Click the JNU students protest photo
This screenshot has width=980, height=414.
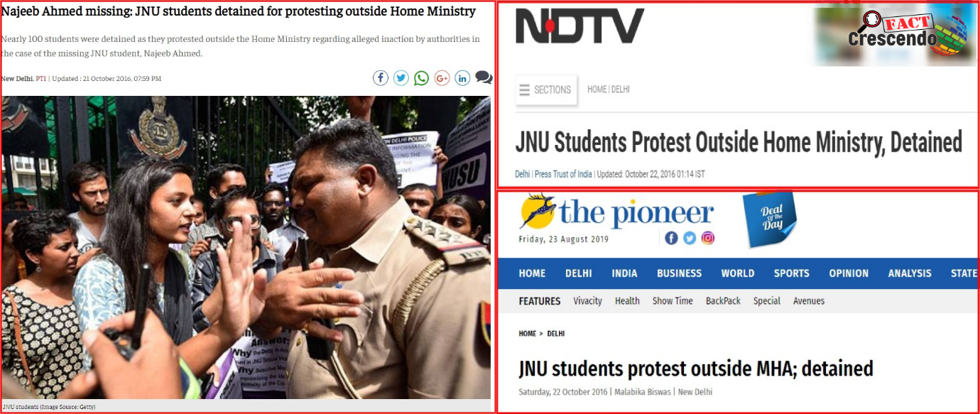click(x=246, y=247)
